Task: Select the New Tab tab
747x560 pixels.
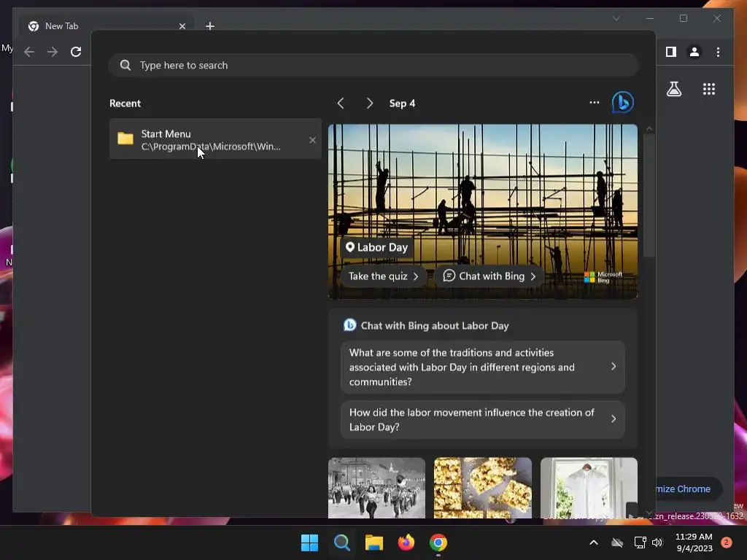Action: (x=107, y=26)
